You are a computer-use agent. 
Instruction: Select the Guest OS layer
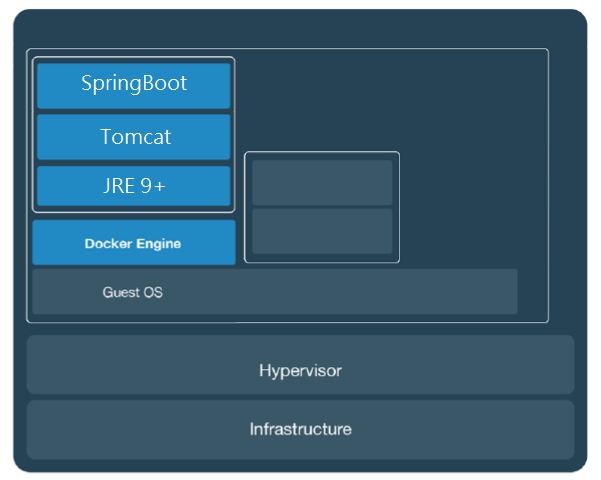(275, 292)
